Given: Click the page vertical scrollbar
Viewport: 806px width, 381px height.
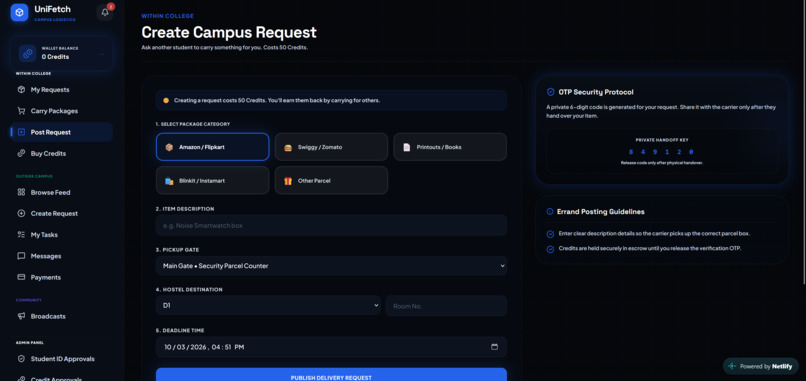Looking at the screenshot, I should click(x=804, y=144).
